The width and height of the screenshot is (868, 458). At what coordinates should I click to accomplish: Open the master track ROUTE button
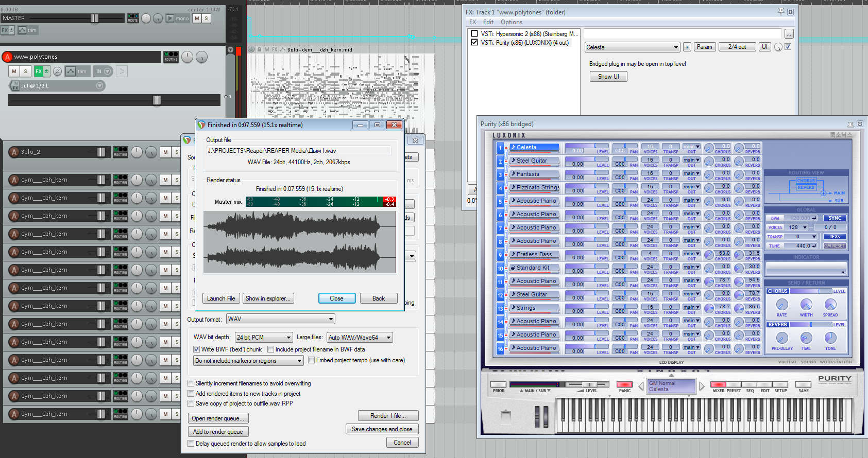(x=132, y=19)
